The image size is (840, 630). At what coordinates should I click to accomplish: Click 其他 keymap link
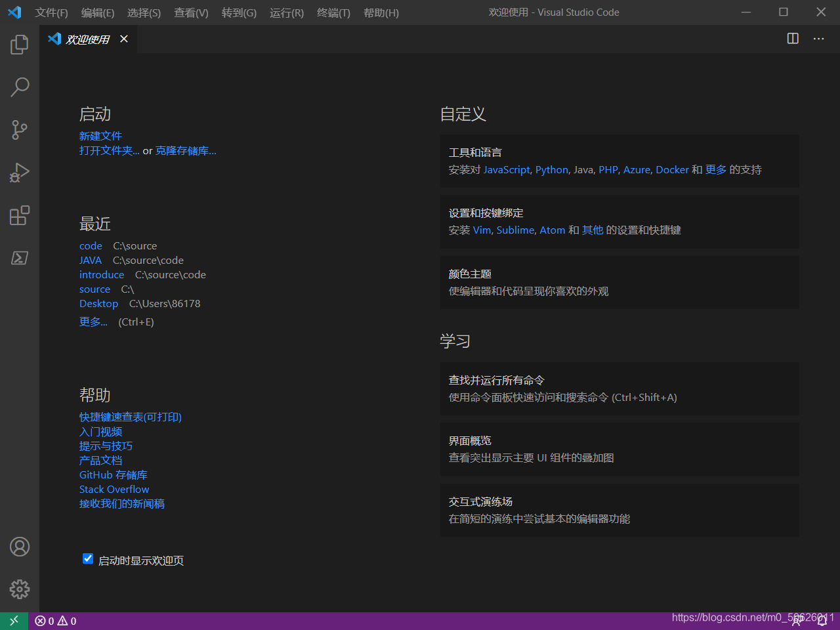click(593, 230)
